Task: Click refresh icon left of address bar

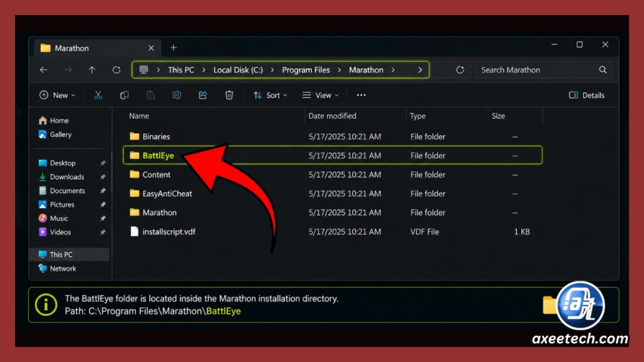Action: 116,70
